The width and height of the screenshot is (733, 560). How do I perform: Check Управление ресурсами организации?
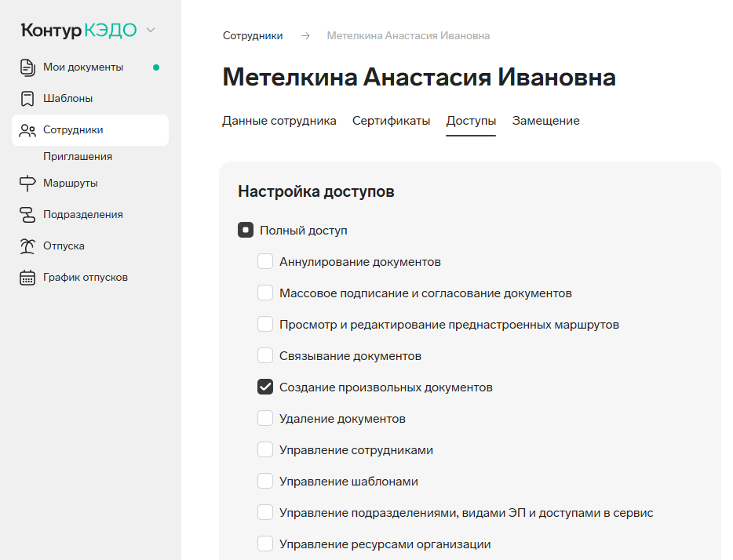[x=265, y=544]
